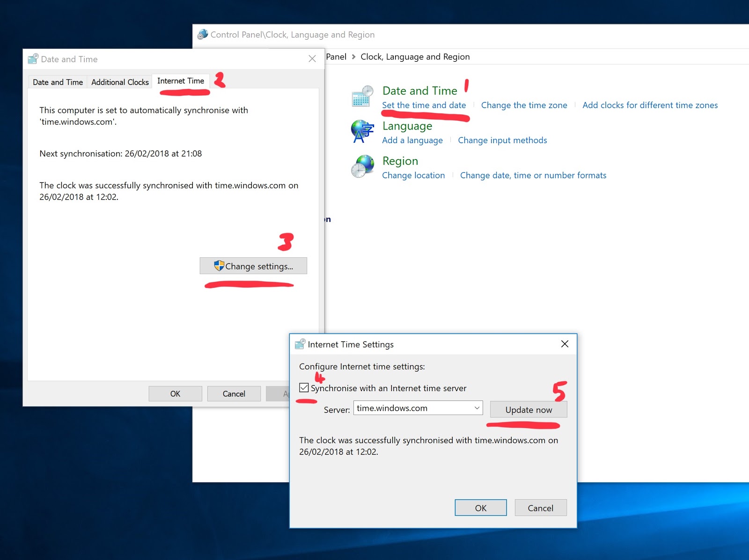The width and height of the screenshot is (749, 560).
Task: Click Cancel in the Date and Time dialog
Action: [x=234, y=394]
